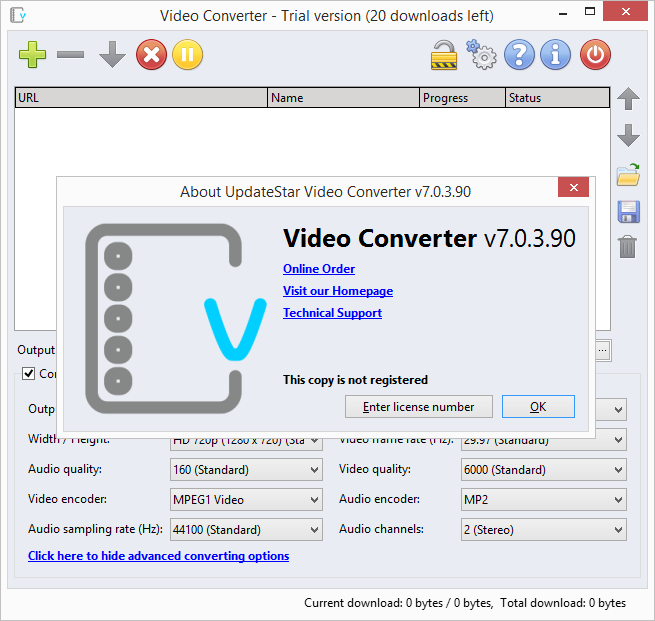
Task: Click the gray minus remove icon
Action: click(70, 55)
